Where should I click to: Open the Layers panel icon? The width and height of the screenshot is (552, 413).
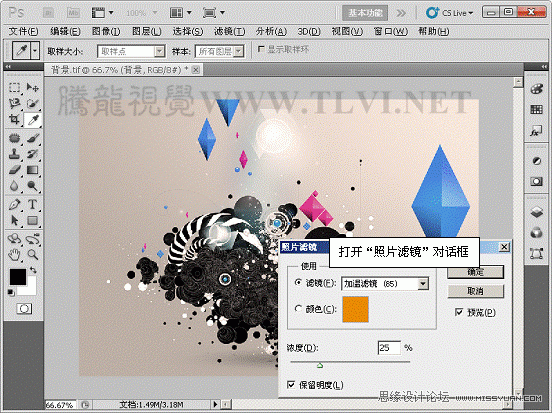(536, 212)
